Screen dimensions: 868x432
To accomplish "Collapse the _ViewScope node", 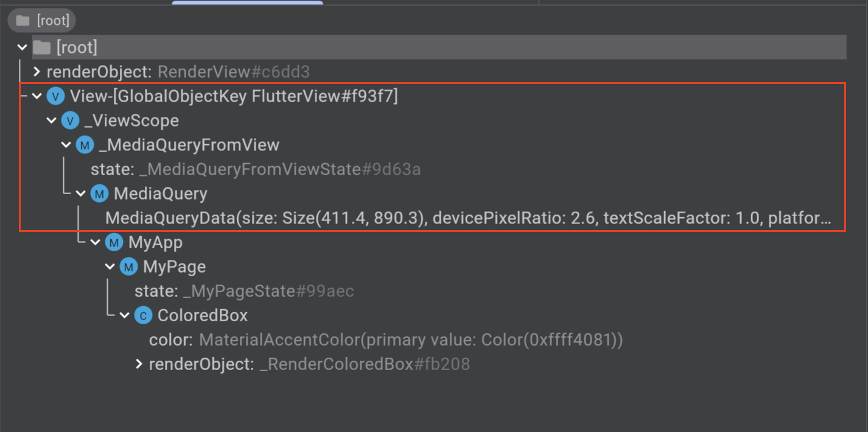I will [x=52, y=120].
